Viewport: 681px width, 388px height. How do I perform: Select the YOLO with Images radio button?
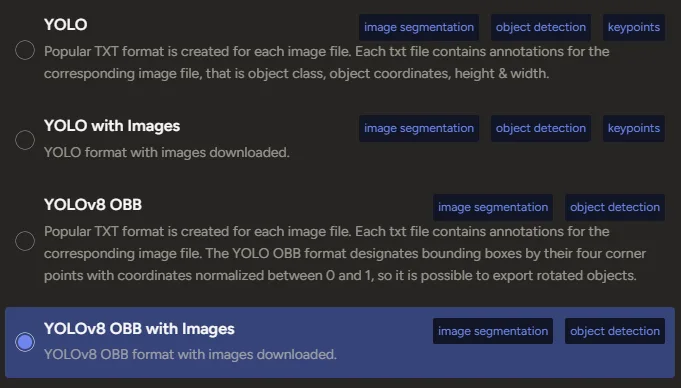click(25, 140)
